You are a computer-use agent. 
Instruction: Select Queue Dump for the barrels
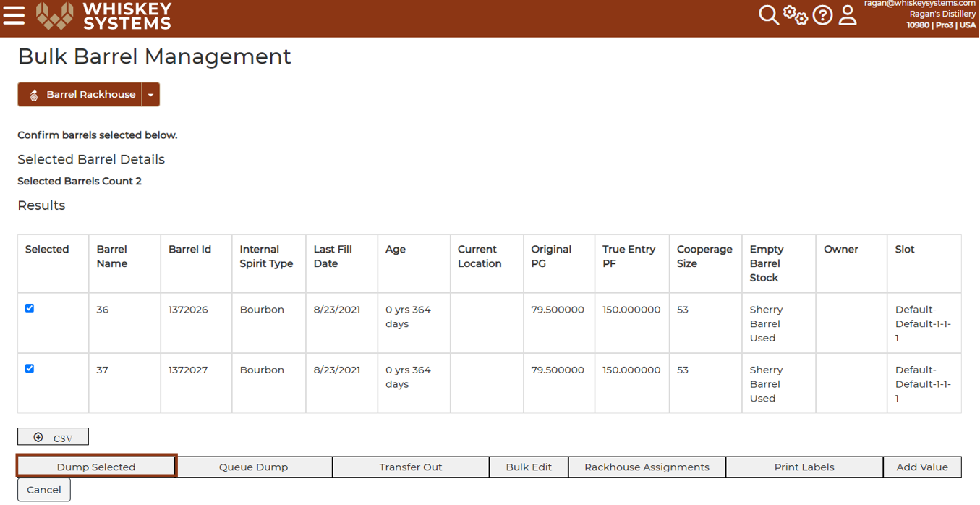click(253, 467)
